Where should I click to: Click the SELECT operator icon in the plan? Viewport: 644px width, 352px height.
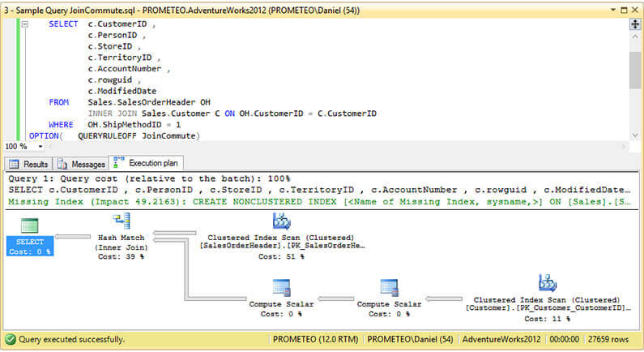29,226
